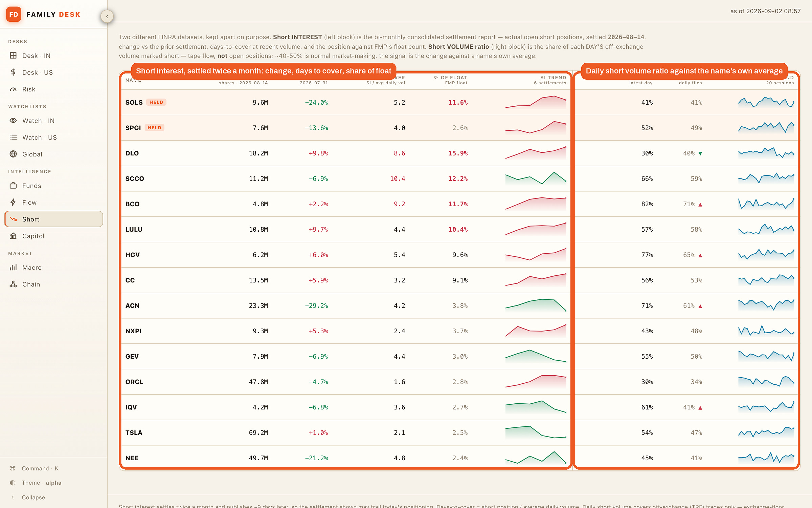Select the Short menu item

point(53,219)
